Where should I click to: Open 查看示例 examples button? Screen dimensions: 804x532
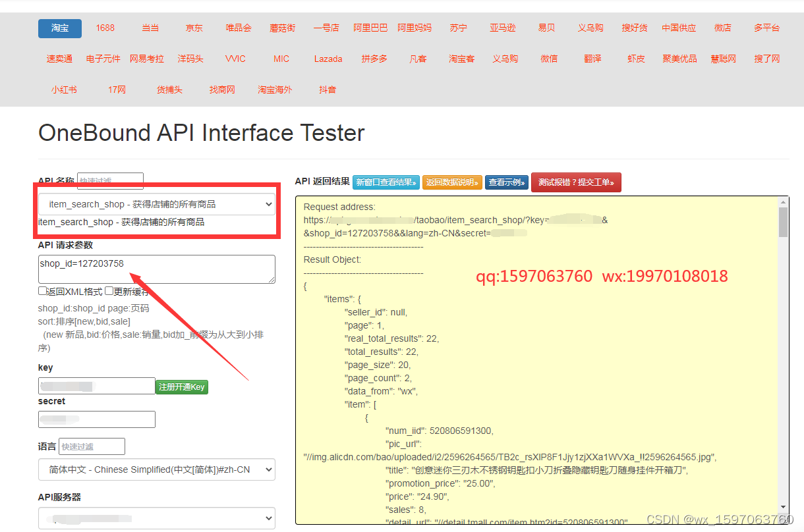[x=507, y=182]
